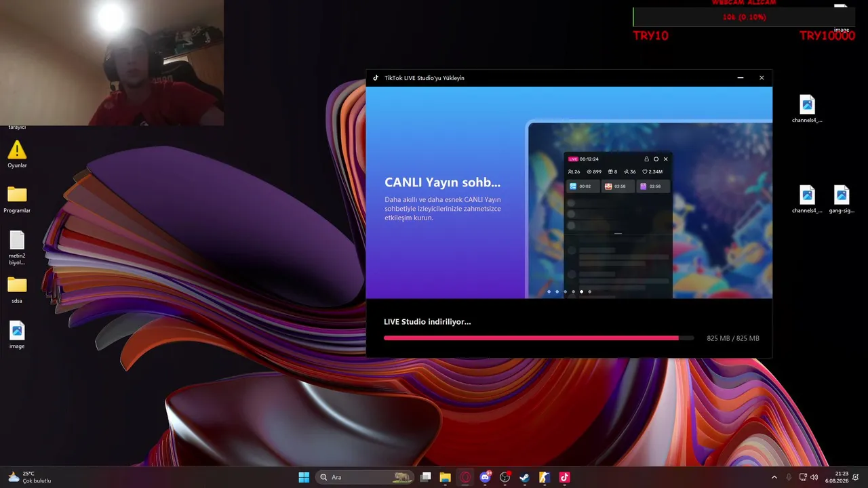
Task: Open File Explorer from the taskbar
Action: [446, 477]
